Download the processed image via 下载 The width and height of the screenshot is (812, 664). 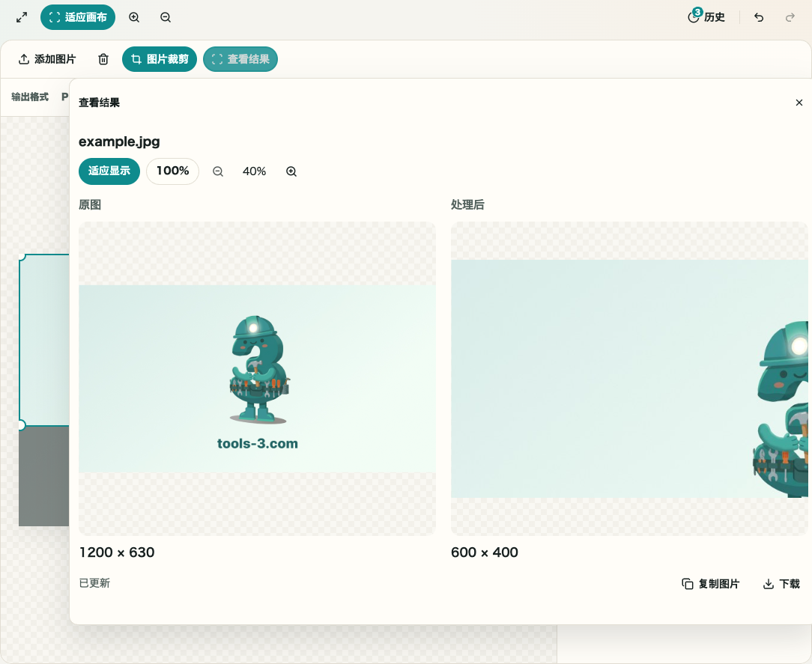781,584
